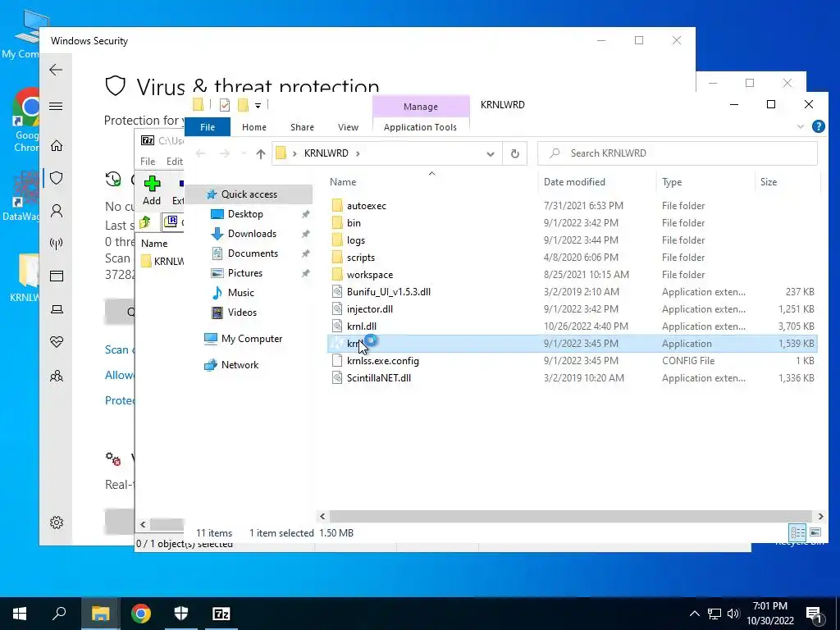Image resolution: width=840 pixels, height=630 pixels.
Task: Click Chrome icon in taskbar
Action: pos(141,614)
